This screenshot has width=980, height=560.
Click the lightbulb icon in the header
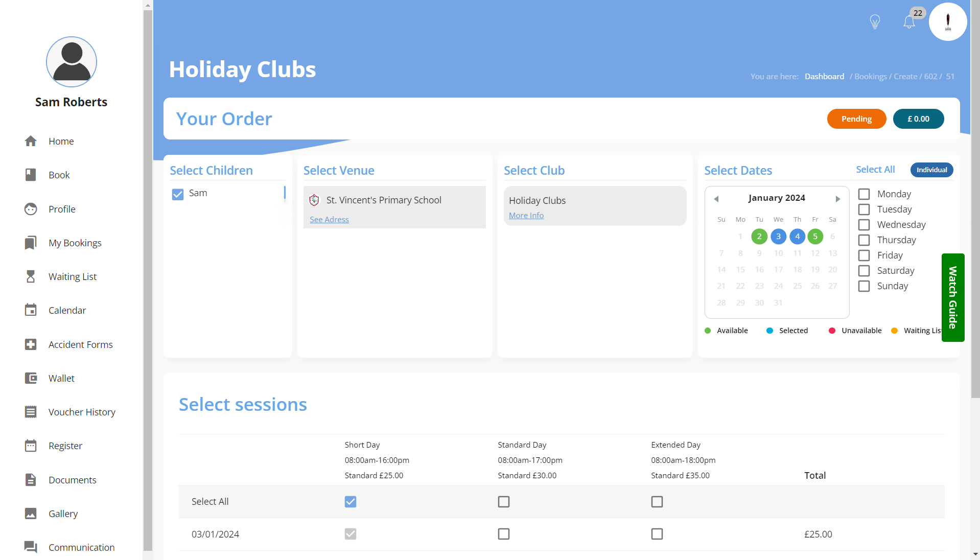tap(874, 21)
